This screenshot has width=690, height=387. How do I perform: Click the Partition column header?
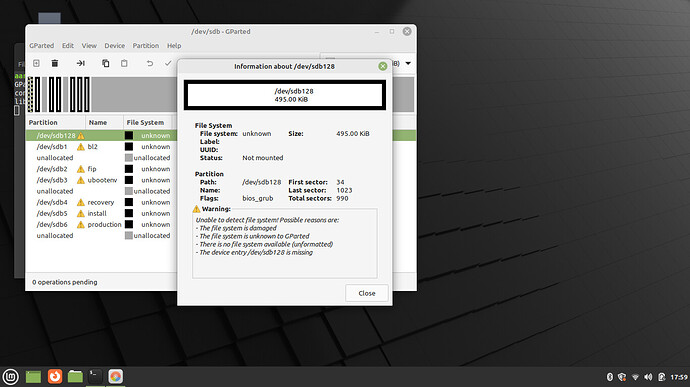point(55,122)
